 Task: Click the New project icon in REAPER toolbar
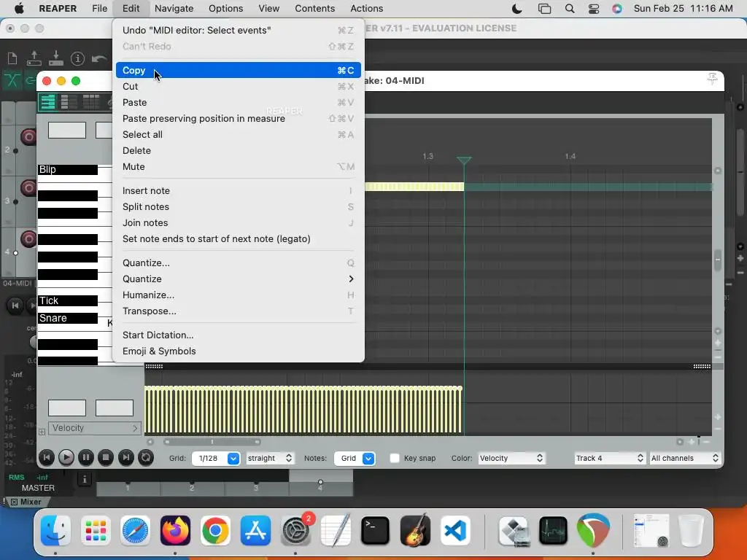(12, 58)
